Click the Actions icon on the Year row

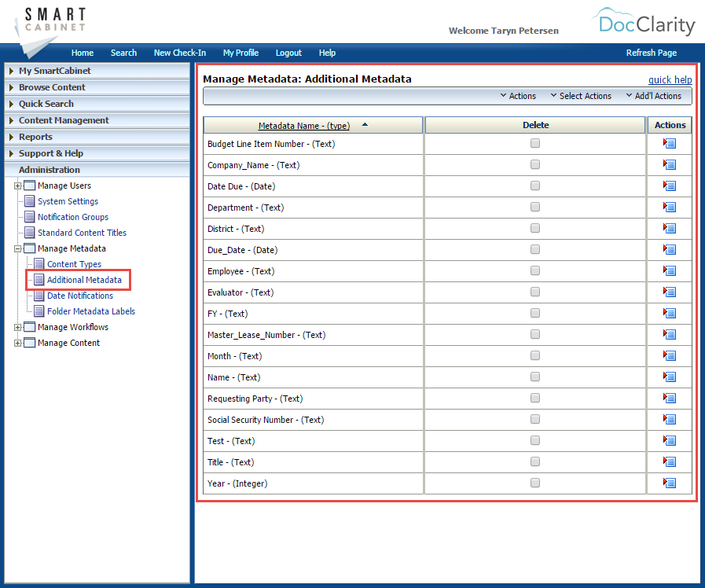point(669,483)
